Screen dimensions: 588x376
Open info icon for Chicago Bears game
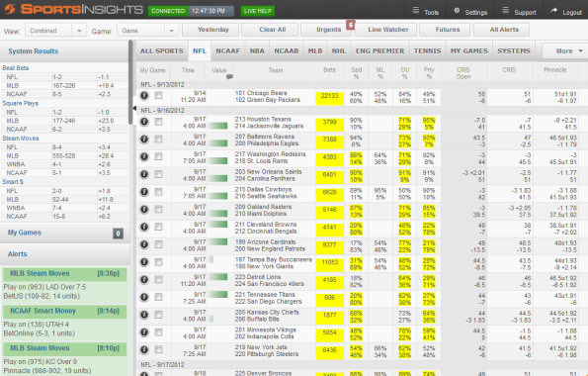(144, 96)
